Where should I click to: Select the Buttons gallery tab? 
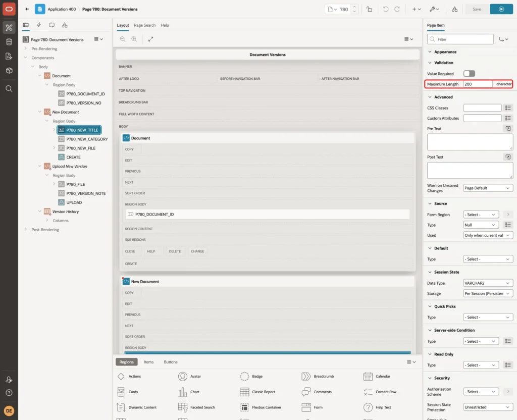click(171, 362)
